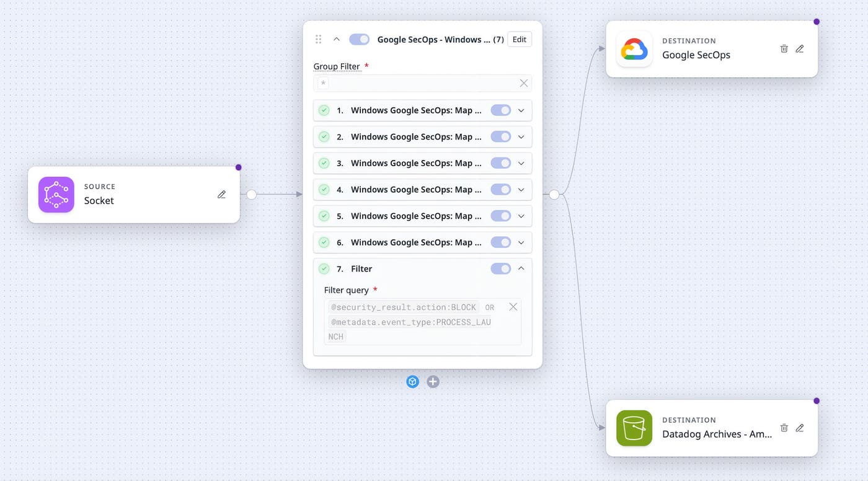Toggle processor 5 switch off

click(501, 216)
